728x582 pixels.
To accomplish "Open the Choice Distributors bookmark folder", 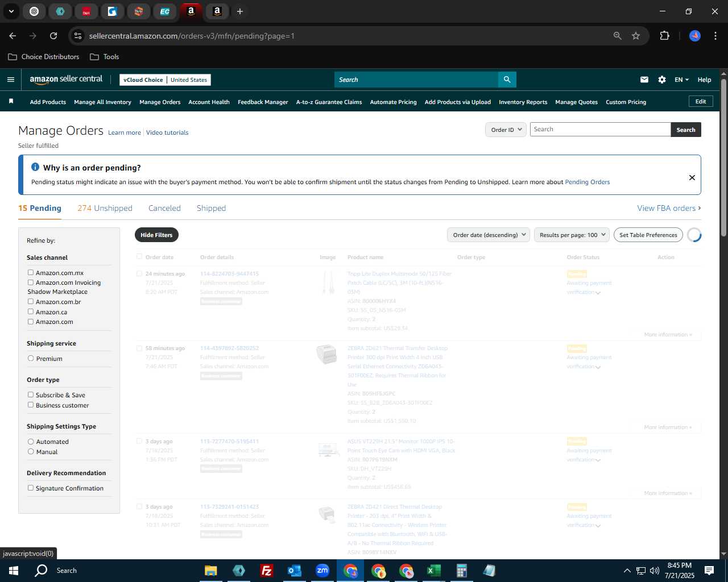I will pyautogui.click(x=44, y=57).
